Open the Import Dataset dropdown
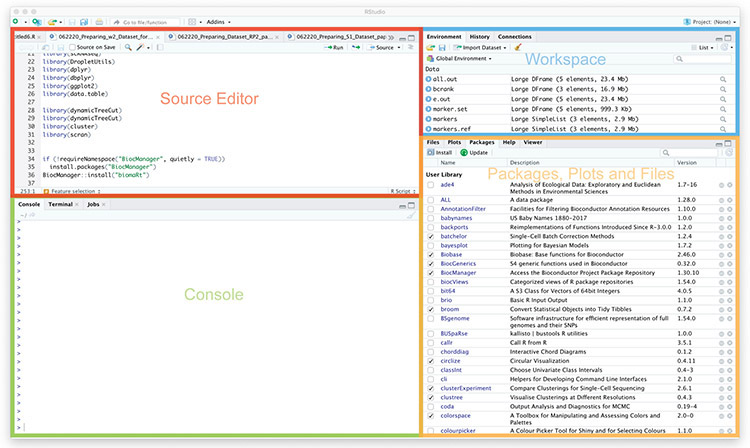 click(480, 47)
